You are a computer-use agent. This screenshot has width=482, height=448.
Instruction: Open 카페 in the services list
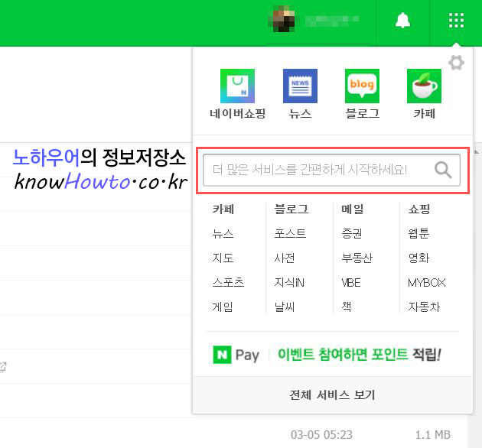tap(223, 209)
